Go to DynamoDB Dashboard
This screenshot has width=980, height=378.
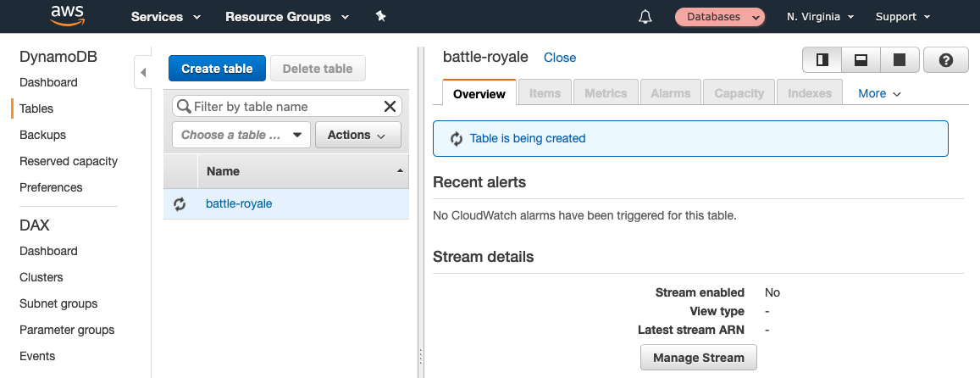[49, 82]
